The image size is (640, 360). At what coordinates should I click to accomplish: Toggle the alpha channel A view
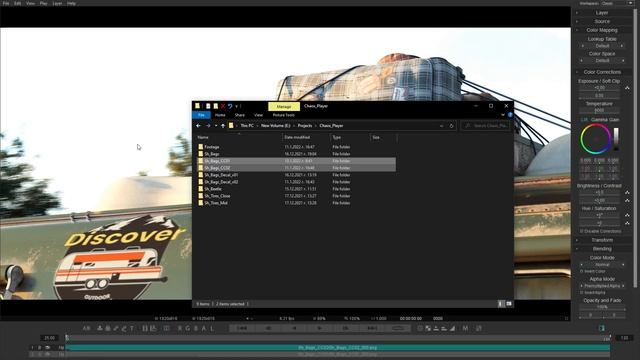point(204,328)
